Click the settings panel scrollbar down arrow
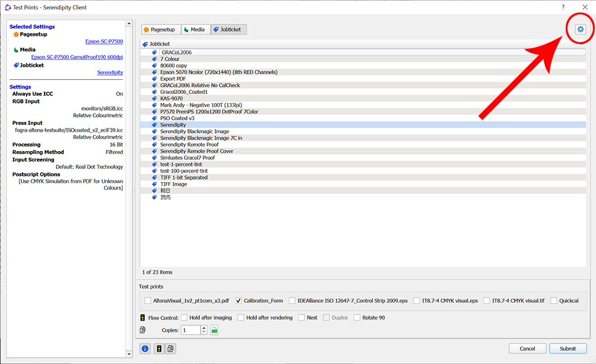The height and width of the screenshot is (364, 596). coord(129,354)
